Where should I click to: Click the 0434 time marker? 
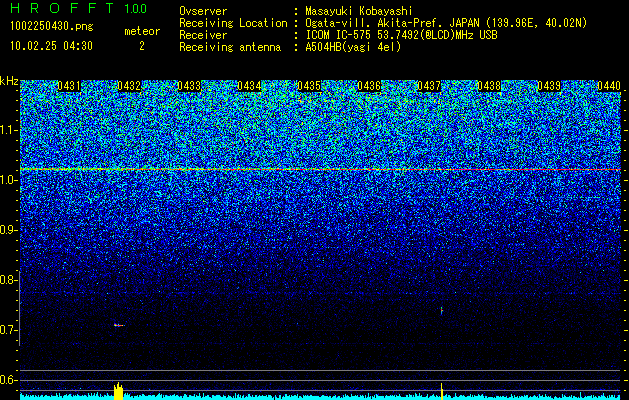249,86
